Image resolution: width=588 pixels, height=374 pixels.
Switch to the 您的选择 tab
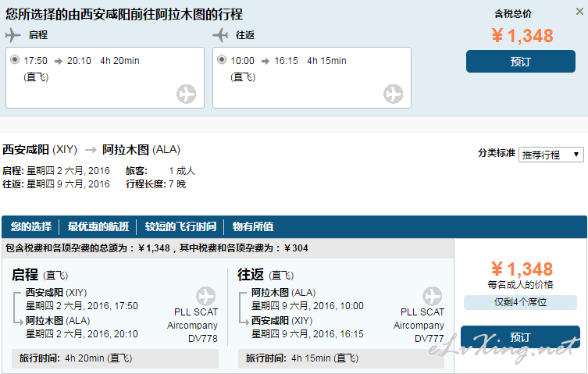click(x=31, y=226)
